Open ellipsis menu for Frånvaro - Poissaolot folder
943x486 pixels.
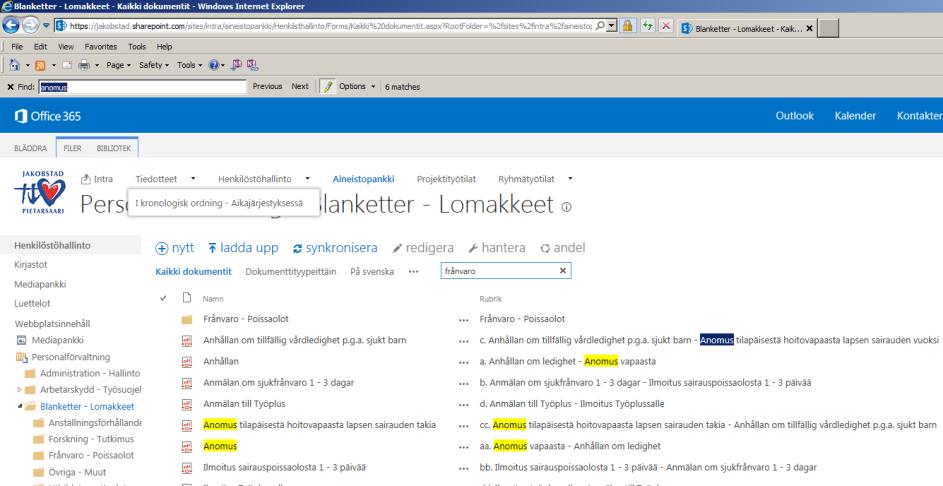tap(464, 320)
